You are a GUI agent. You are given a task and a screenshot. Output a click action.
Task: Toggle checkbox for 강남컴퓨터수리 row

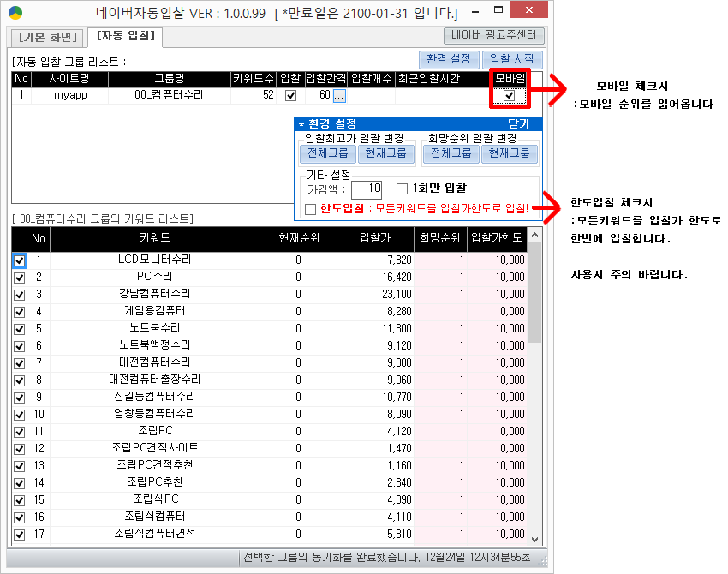[x=19, y=295]
